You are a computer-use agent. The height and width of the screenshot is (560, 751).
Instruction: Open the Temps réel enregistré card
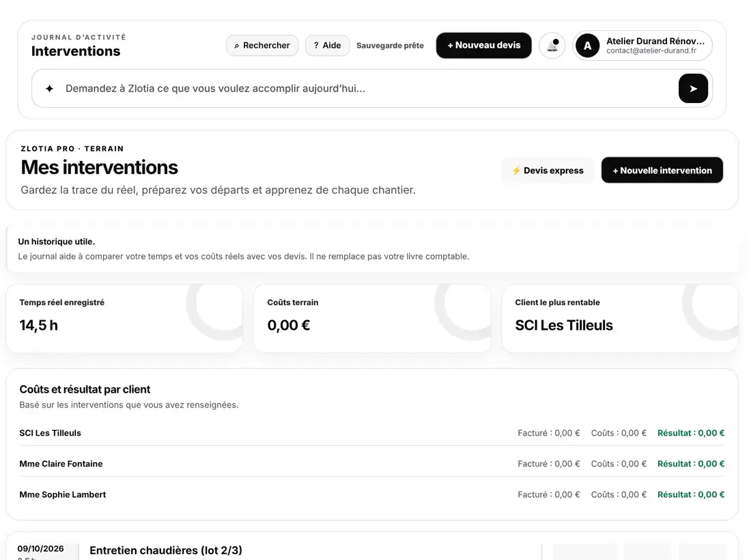[124, 318]
